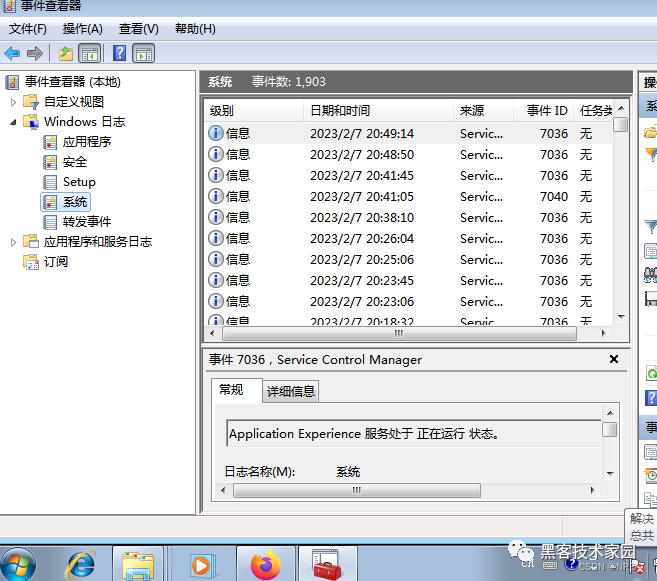Open the Windows Start button
This screenshot has height=581, width=657.
point(18,565)
